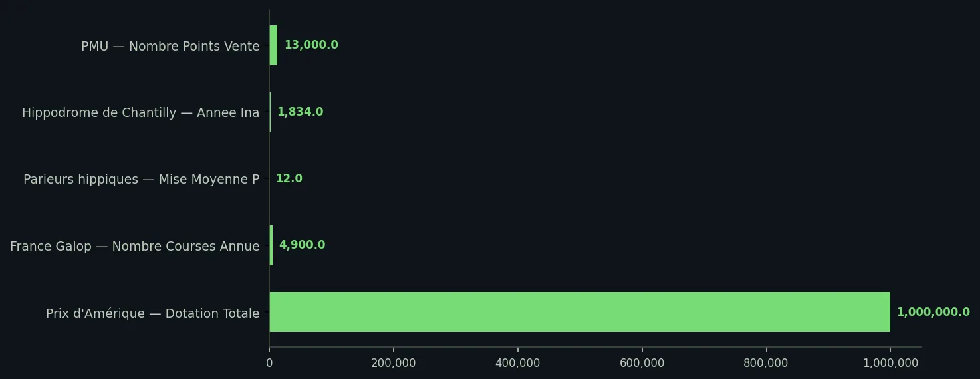980x379 pixels.
Task: Select the 1,834.0 data label
Action: pyautogui.click(x=300, y=112)
